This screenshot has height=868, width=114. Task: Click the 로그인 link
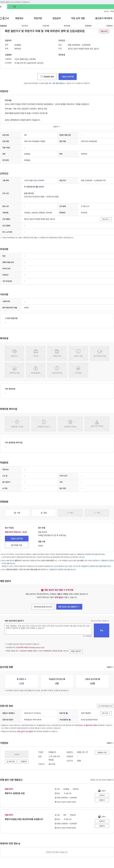click(x=106, y=11)
